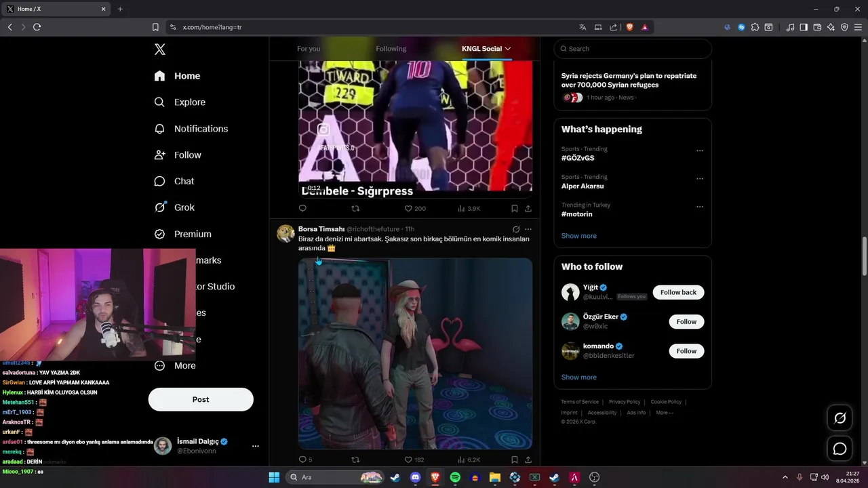The height and width of the screenshot is (488, 868).
Task: Open Spotify from the taskbar
Action: click(455, 477)
